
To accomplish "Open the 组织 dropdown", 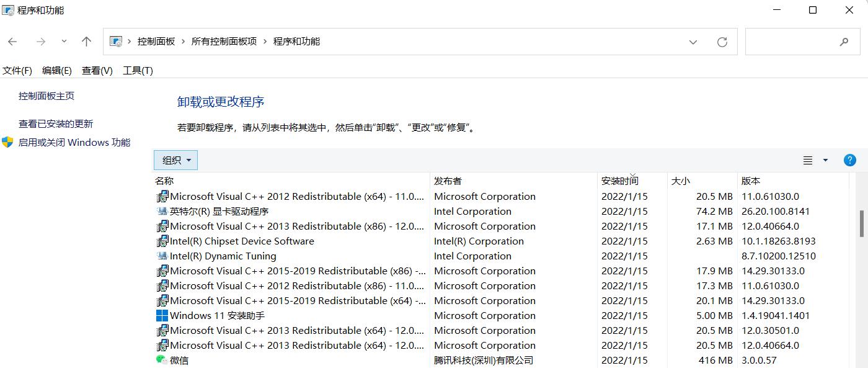I will click(176, 160).
